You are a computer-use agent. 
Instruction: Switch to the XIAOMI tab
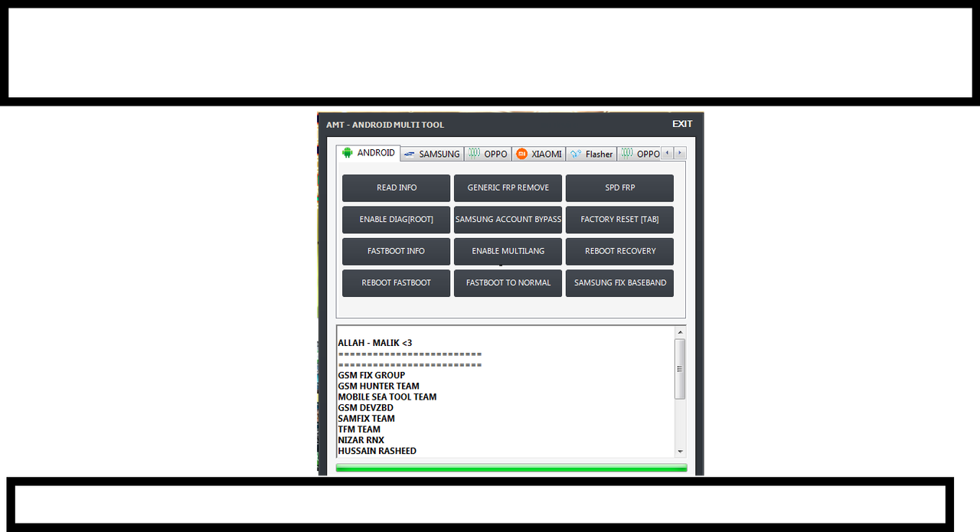539,154
